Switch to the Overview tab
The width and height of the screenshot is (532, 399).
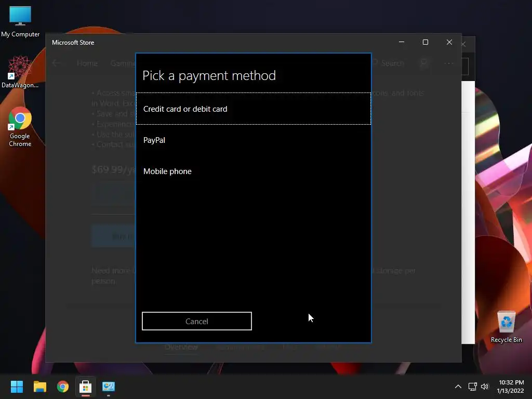coord(181,347)
